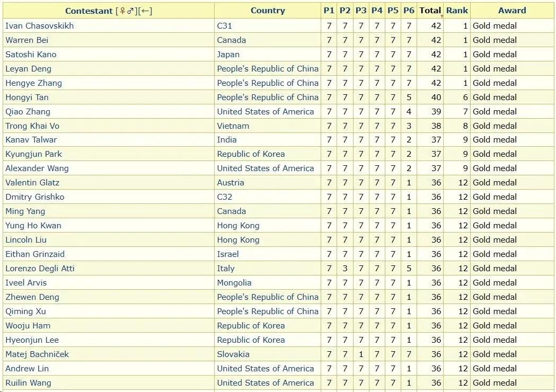This screenshot has height=392, width=556.
Task: Sort table by Country column header
Action: [268, 11]
